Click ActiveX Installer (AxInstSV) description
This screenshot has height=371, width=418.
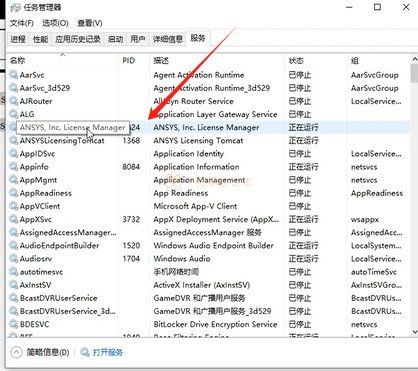coord(202,285)
